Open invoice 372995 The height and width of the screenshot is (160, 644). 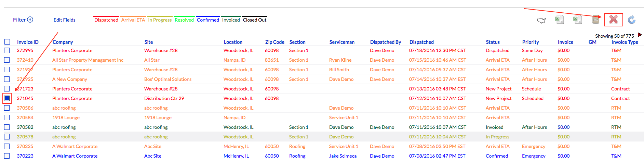pyautogui.click(x=25, y=50)
